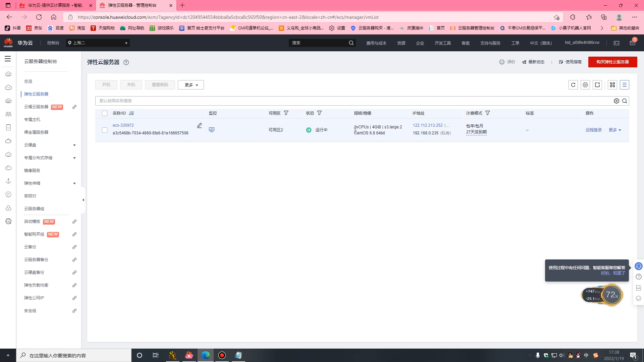Open account menu hid_al5llfe4h9t6rxw
Viewport: 644px width, 362px height.
[582, 43]
